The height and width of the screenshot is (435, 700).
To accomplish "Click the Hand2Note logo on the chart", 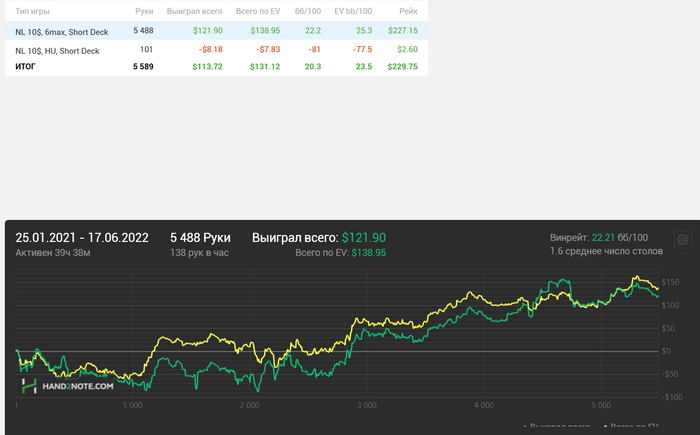I will click(68, 386).
